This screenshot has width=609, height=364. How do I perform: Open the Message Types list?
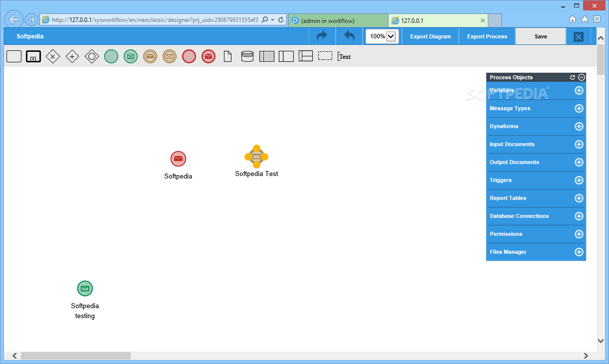[510, 108]
